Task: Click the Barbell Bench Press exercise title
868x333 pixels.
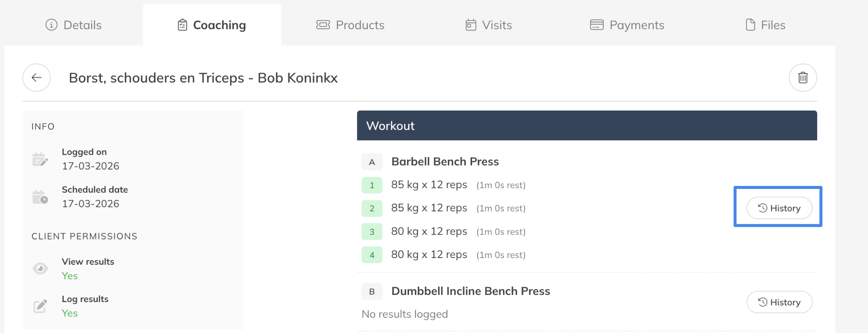Action: tap(445, 161)
